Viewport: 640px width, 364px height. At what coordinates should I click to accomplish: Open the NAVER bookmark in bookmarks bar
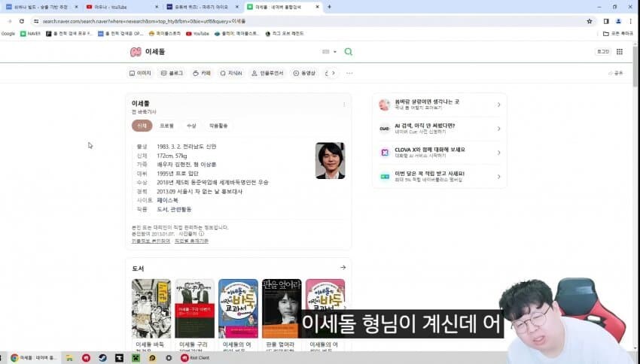(x=31, y=34)
